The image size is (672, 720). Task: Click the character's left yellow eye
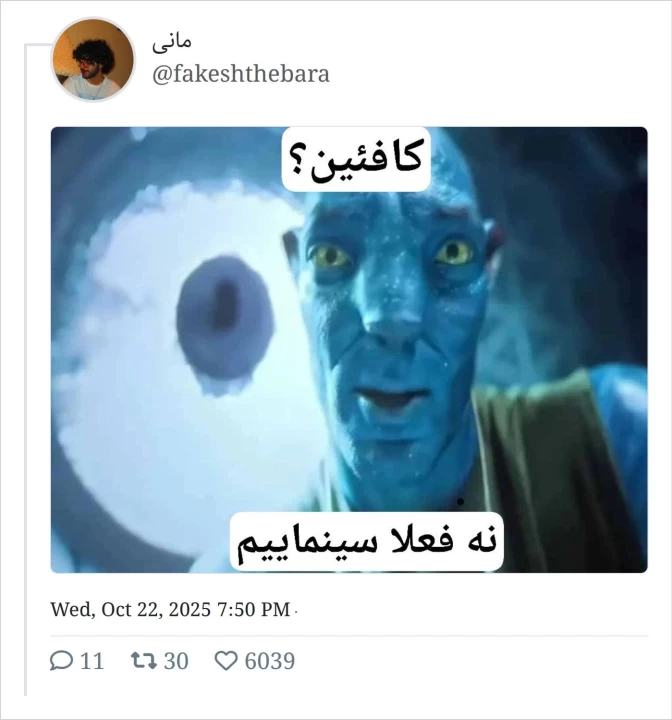tap(328, 257)
